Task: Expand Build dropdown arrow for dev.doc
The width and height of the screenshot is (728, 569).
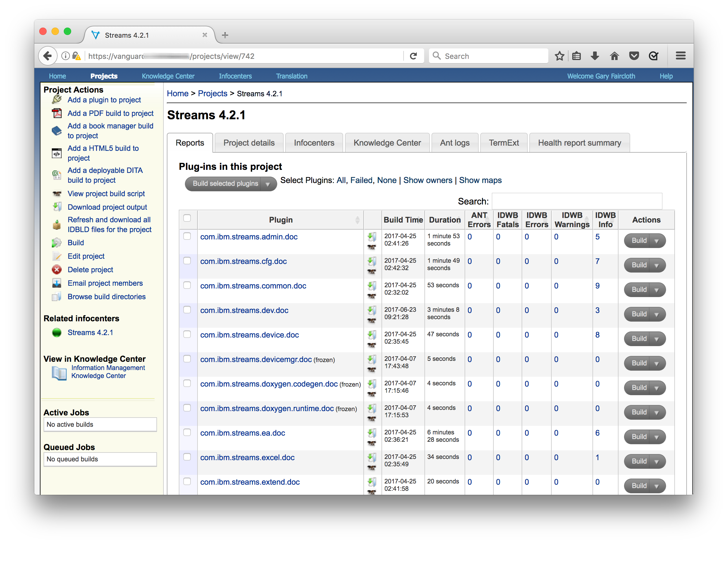Action: coord(657,314)
